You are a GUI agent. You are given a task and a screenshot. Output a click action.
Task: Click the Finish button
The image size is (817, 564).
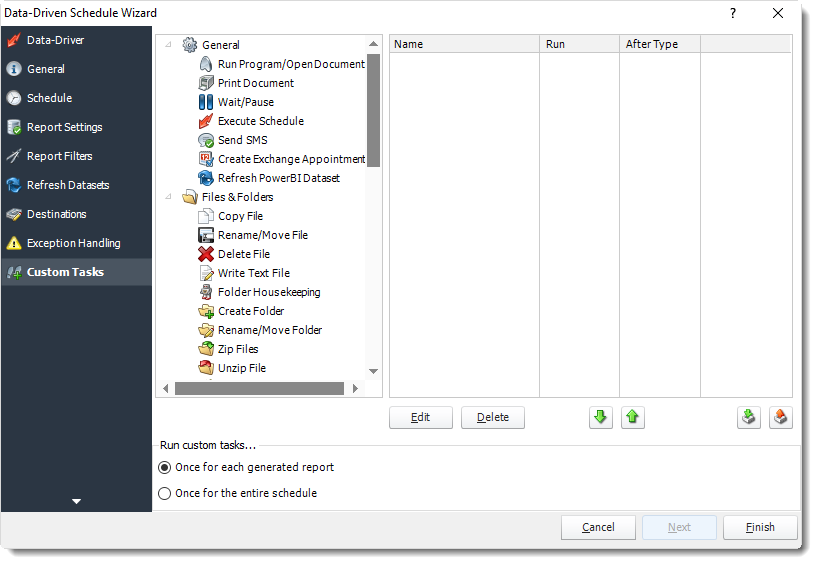[760, 528]
